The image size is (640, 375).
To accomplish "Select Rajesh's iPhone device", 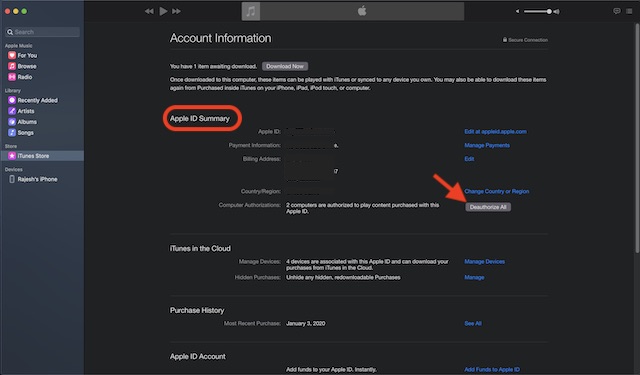I will click(37, 179).
